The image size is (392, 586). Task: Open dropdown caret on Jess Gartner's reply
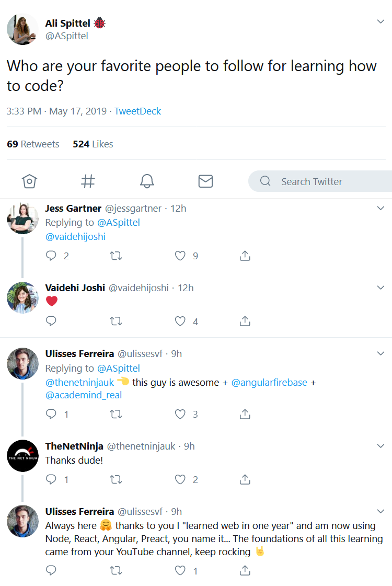coord(381,208)
